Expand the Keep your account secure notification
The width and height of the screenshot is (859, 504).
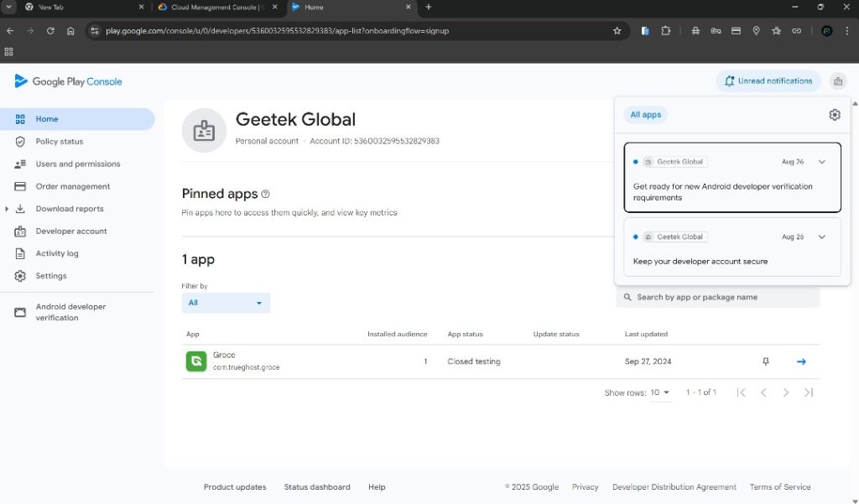pos(821,237)
